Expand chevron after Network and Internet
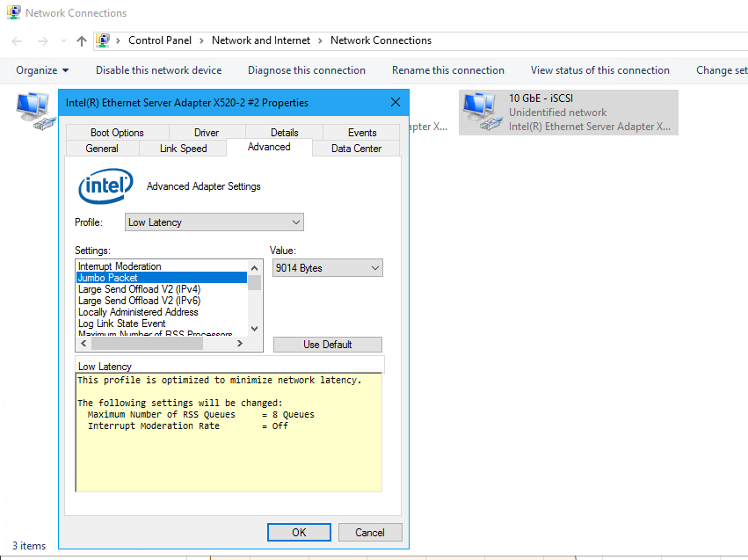The image size is (748, 560). pos(320,41)
